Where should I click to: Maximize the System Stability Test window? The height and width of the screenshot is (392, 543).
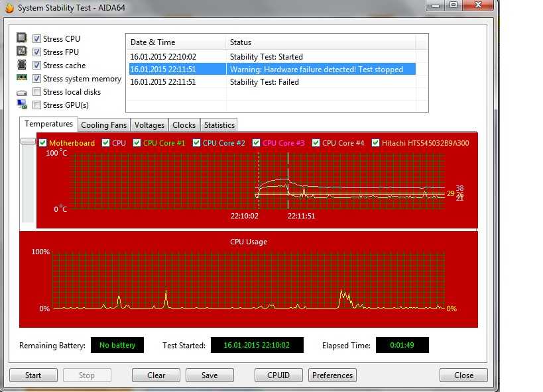click(453, 5)
